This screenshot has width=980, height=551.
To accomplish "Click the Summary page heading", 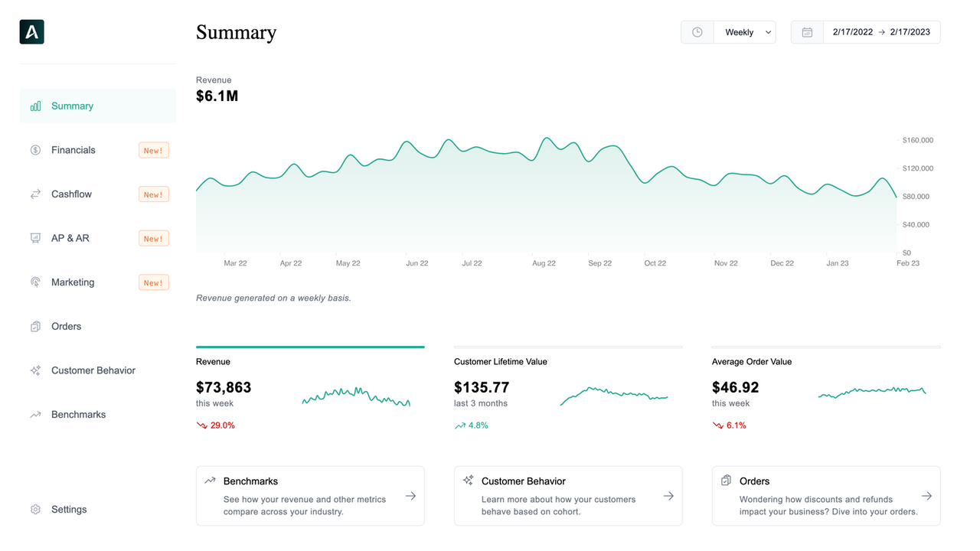I will point(236,32).
